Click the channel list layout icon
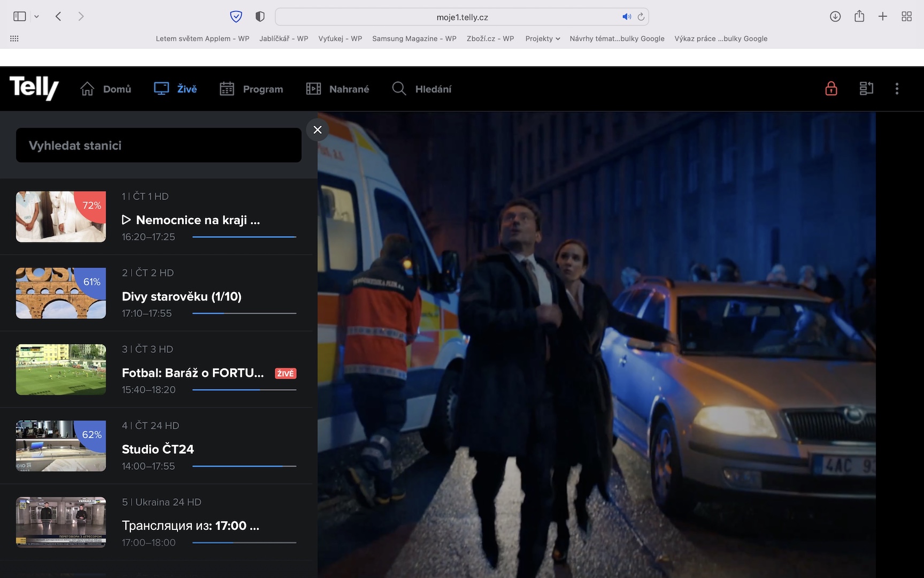Image resolution: width=924 pixels, height=578 pixels. [866, 89]
